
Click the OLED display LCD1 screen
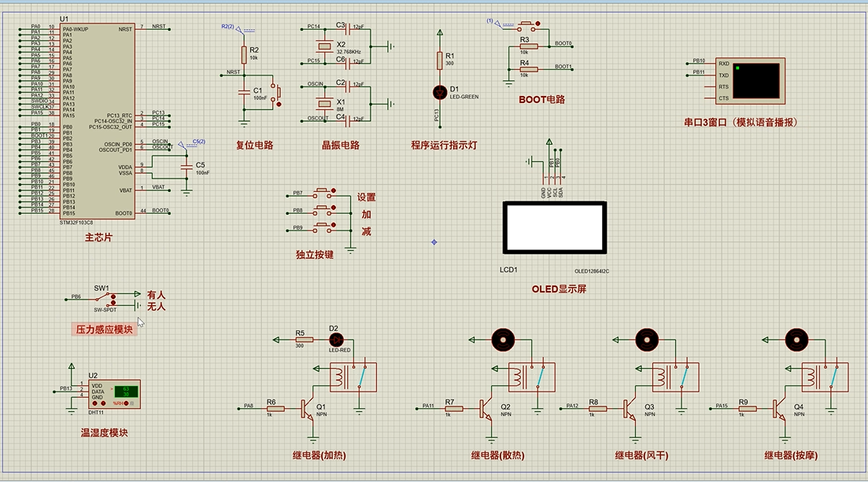[554, 227]
